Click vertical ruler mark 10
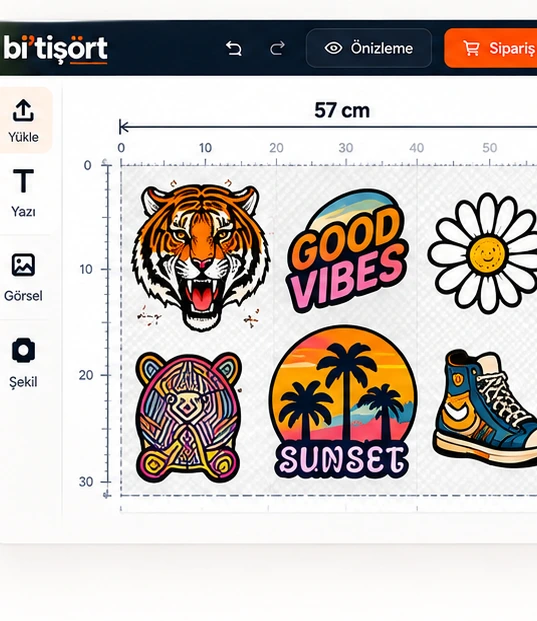Image resolution: width=537 pixels, height=621 pixels. (x=86, y=270)
